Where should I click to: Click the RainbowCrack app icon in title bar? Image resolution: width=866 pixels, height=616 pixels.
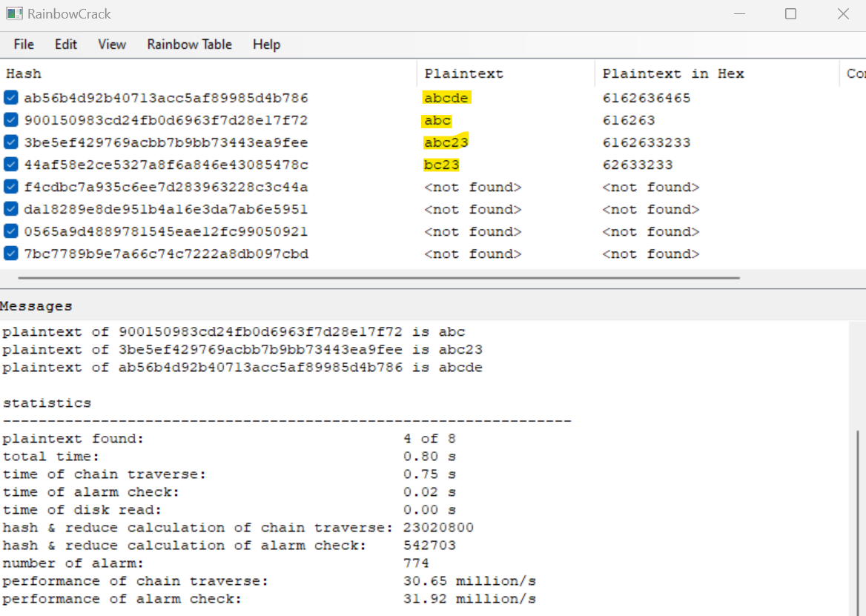tap(14, 13)
